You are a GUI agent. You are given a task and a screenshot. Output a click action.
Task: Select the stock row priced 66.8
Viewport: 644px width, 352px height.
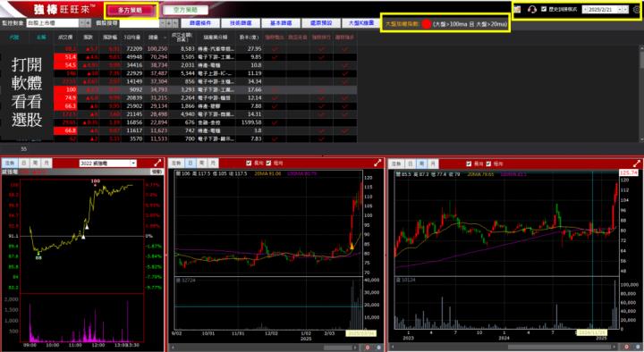coord(206,130)
